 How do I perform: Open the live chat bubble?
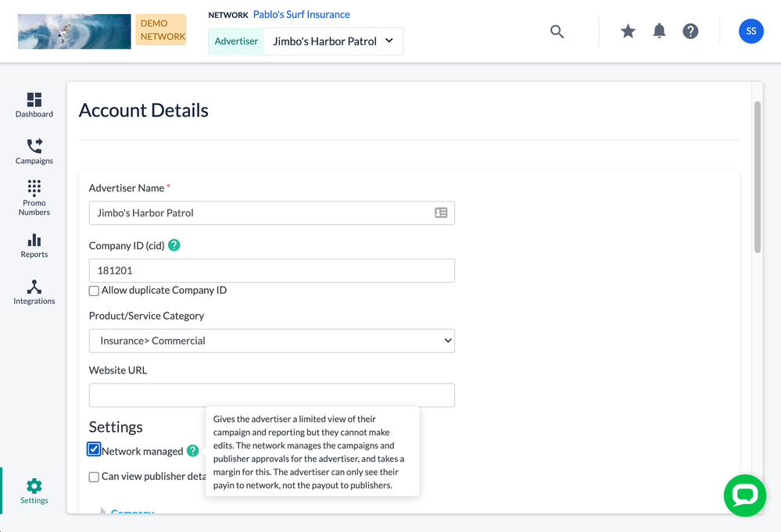[x=744, y=495]
